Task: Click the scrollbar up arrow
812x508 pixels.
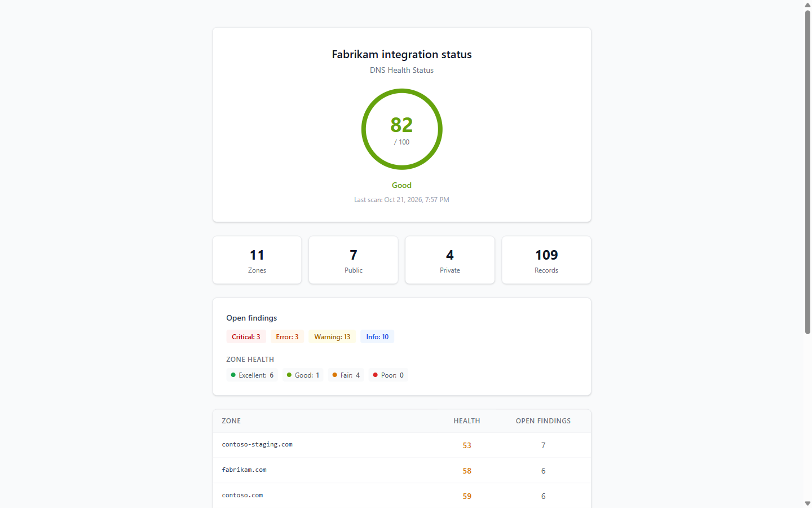Action: tap(807, 5)
